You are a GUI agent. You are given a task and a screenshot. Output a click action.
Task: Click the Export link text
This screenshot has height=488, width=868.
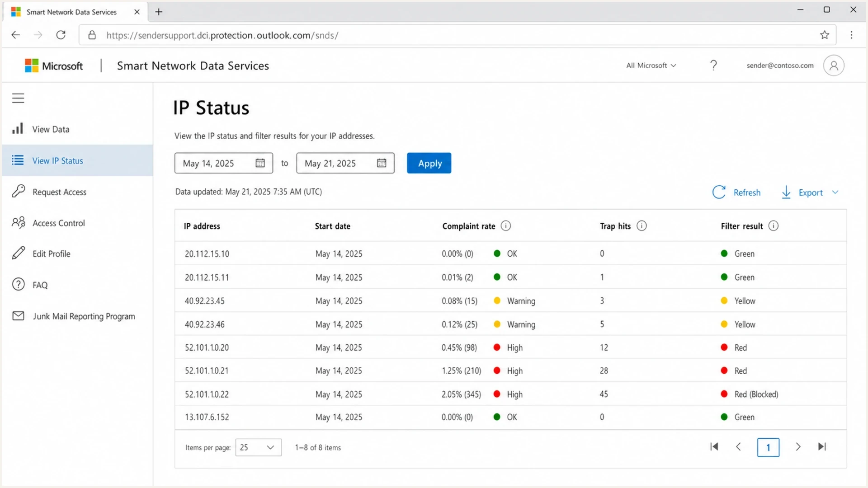[811, 192]
